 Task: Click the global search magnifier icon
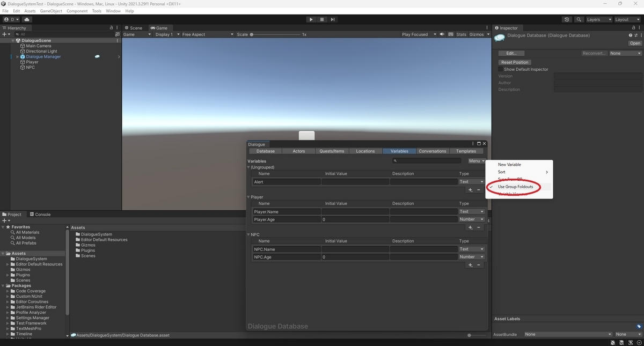(579, 19)
